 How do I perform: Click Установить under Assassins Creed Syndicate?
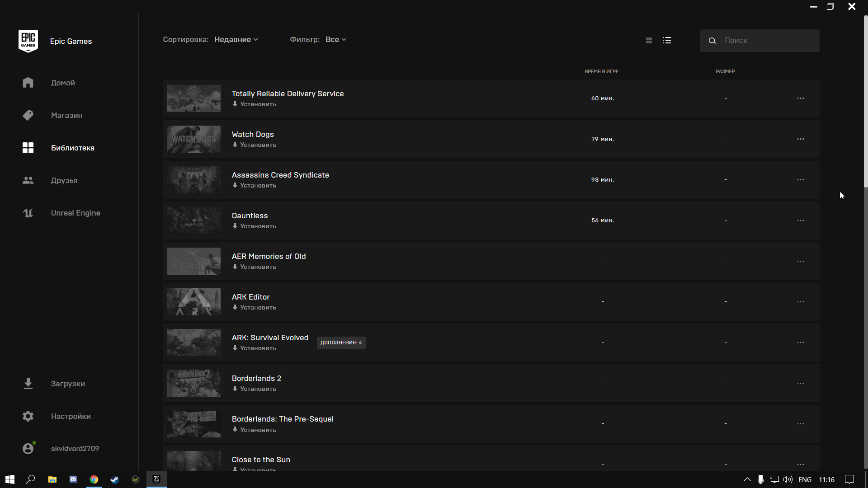coord(254,186)
